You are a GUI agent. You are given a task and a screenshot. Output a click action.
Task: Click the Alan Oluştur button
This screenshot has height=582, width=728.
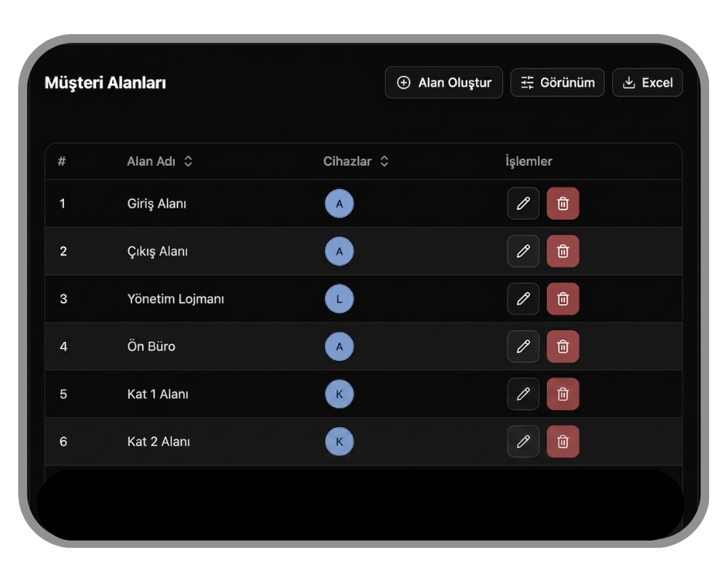tap(443, 83)
